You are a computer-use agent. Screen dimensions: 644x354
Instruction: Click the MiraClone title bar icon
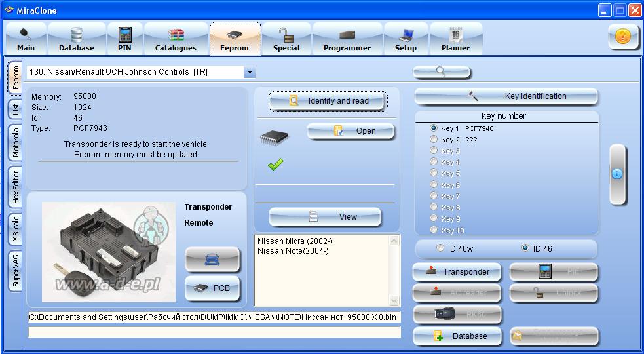point(9,10)
